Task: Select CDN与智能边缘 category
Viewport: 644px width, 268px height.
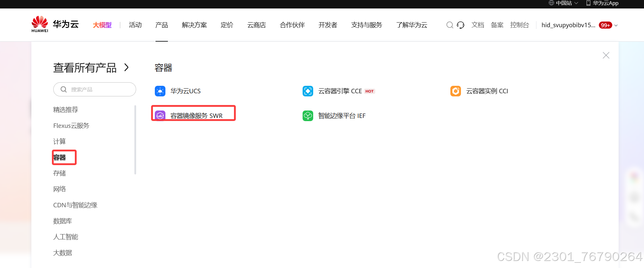Action: point(75,205)
